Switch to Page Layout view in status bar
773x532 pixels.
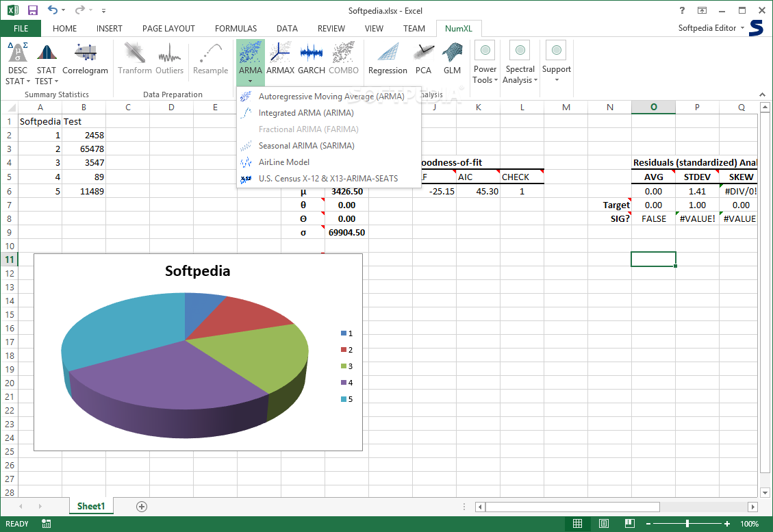click(x=603, y=524)
